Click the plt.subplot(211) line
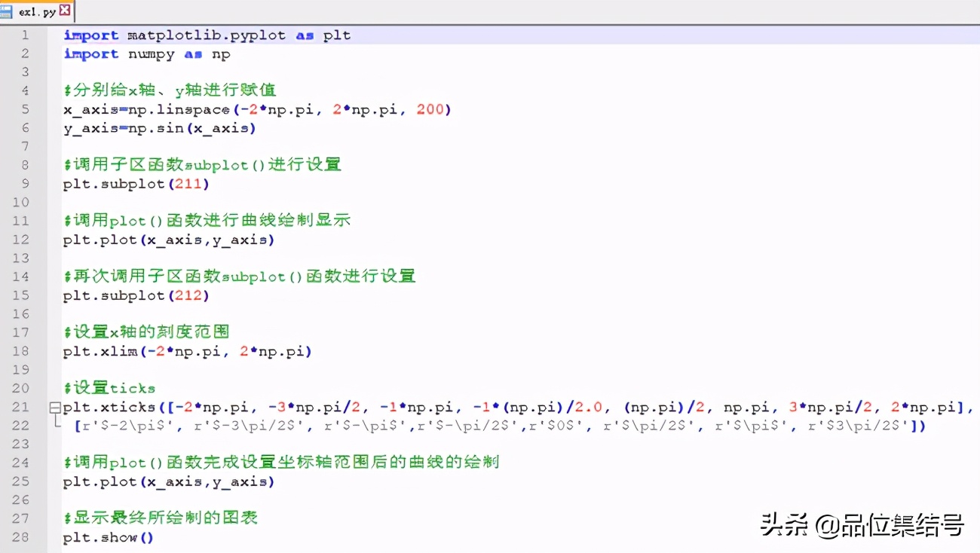Viewport: 980px width, 553px height. coord(136,184)
